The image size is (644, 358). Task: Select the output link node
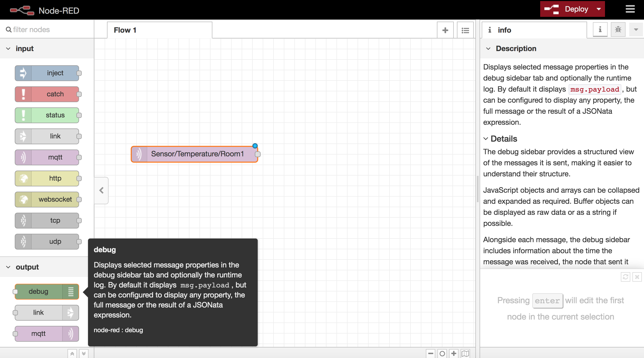pyautogui.click(x=47, y=312)
